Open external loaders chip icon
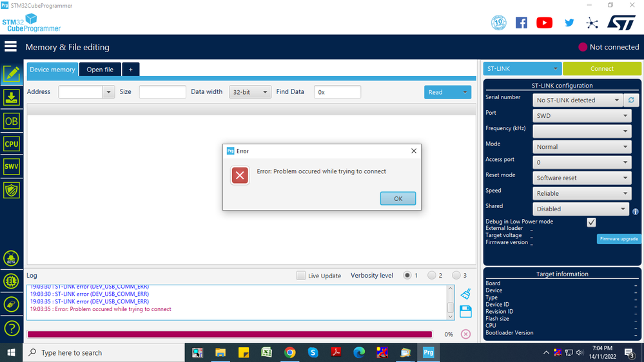Screen dimensions: 644x362 [x=11, y=281]
